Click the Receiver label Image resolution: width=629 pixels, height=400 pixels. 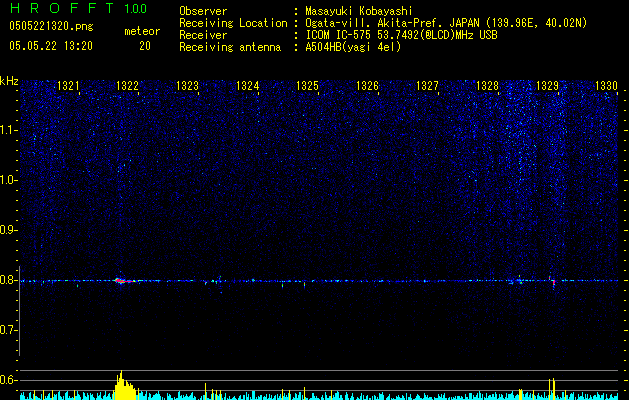[203, 35]
